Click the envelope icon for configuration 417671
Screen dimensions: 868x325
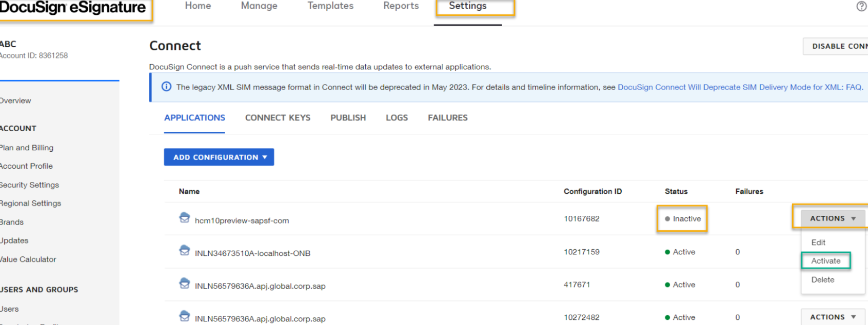[185, 283]
